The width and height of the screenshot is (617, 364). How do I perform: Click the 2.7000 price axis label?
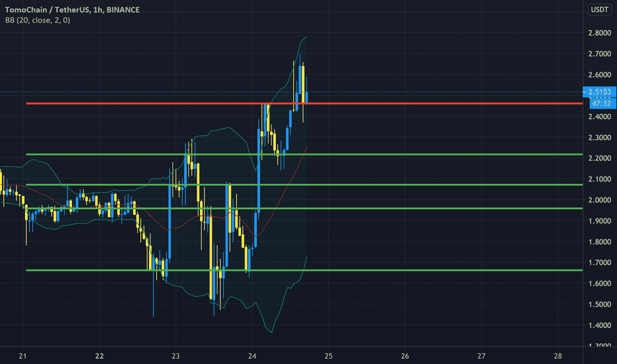click(x=599, y=54)
